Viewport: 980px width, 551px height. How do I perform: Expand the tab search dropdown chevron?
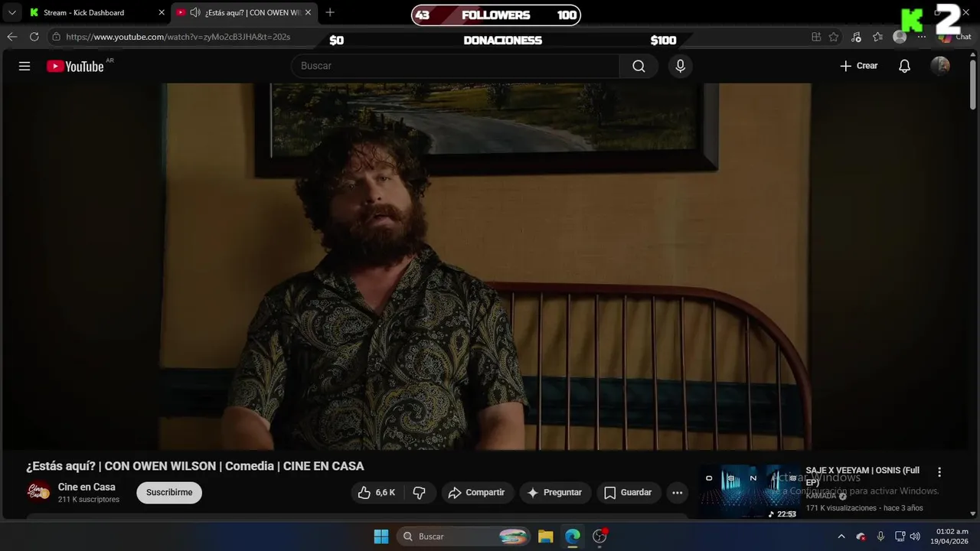(11, 12)
